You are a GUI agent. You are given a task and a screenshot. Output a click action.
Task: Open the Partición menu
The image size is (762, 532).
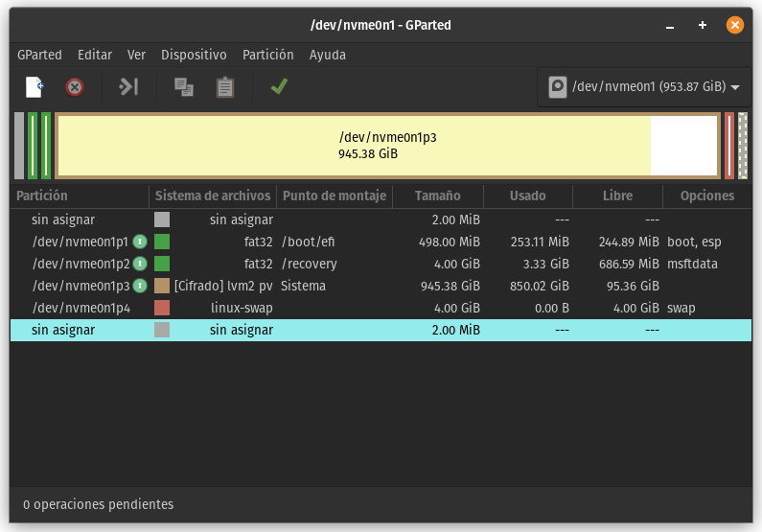(268, 55)
